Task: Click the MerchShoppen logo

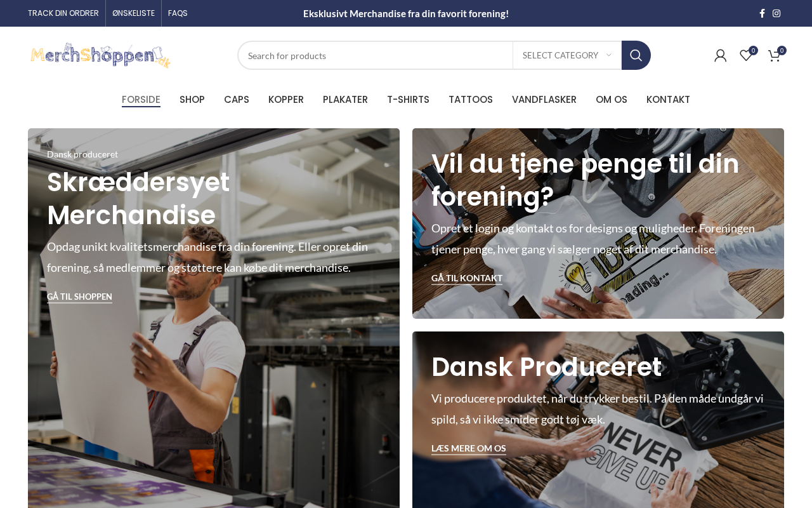Action: [100, 55]
